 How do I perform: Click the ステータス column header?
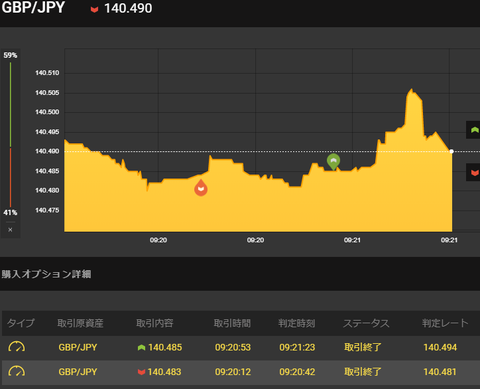366,323
